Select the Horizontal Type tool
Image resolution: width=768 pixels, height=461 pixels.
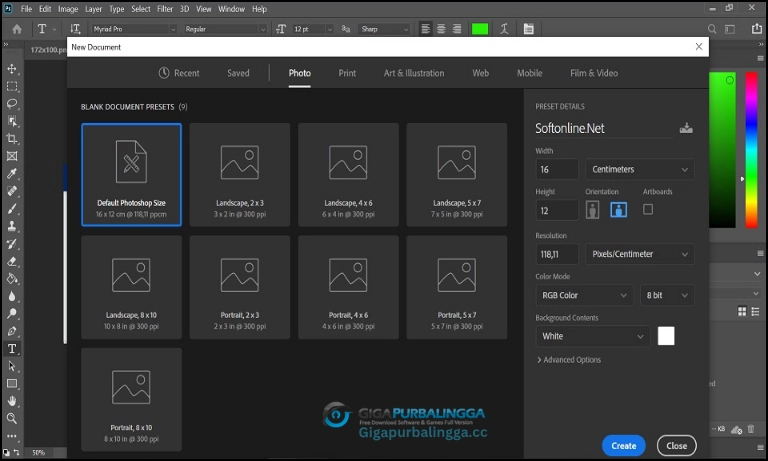click(x=12, y=349)
